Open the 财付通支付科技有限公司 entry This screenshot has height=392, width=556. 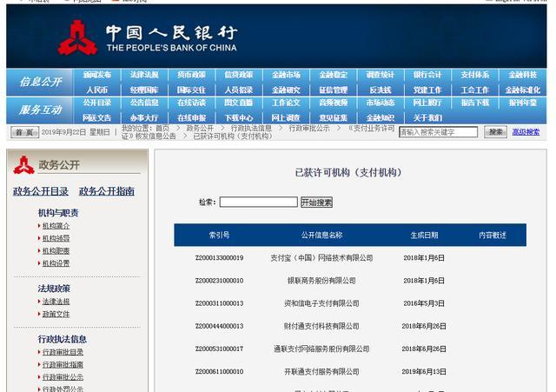click(x=321, y=326)
